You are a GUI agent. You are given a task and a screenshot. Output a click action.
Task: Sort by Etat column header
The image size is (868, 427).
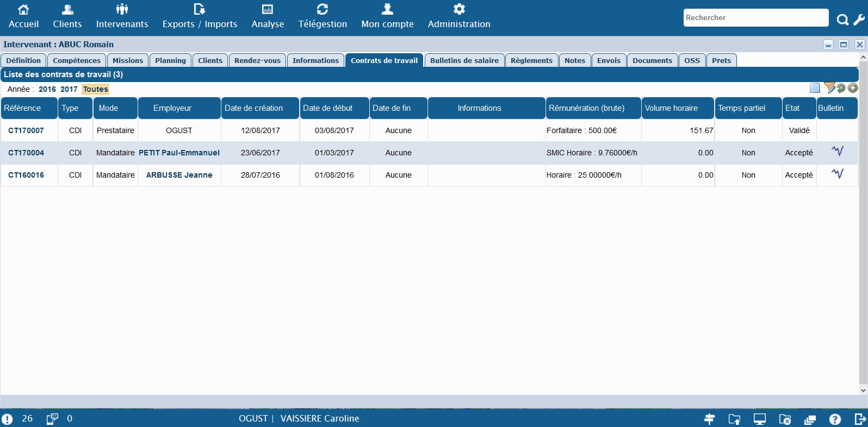[799, 108]
